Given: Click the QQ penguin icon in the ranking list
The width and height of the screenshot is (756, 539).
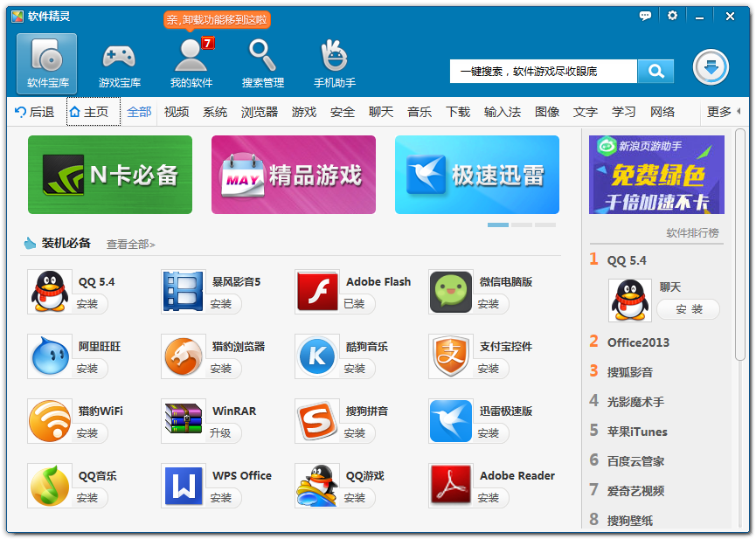Looking at the screenshot, I should [629, 301].
